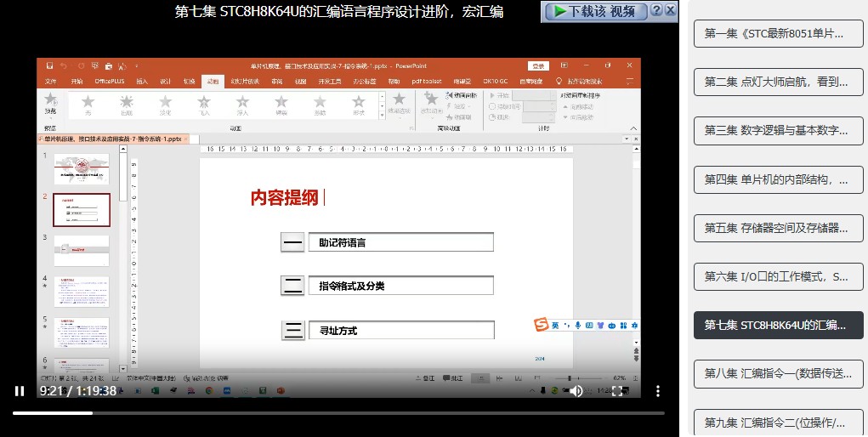The image size is (868, 437).
Task: Select slide 4 thumbnail
Action: point(82,292)
